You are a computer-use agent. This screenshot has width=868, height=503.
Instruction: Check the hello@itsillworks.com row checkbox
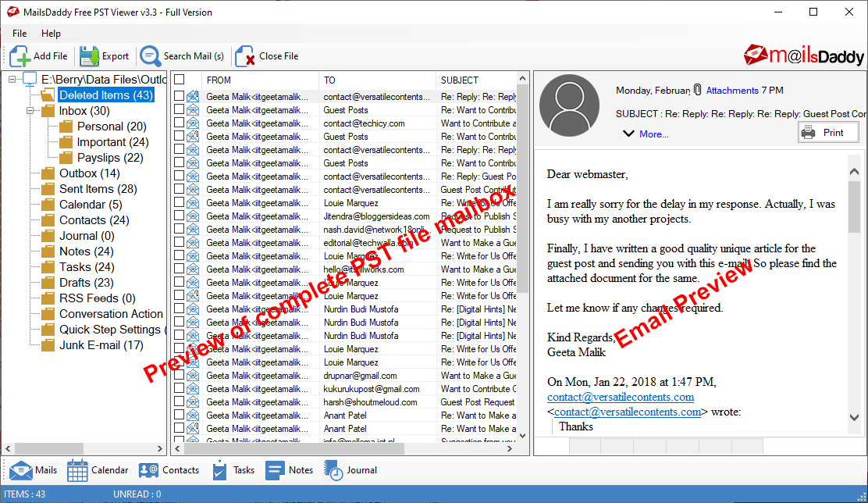tap(179, 269)
